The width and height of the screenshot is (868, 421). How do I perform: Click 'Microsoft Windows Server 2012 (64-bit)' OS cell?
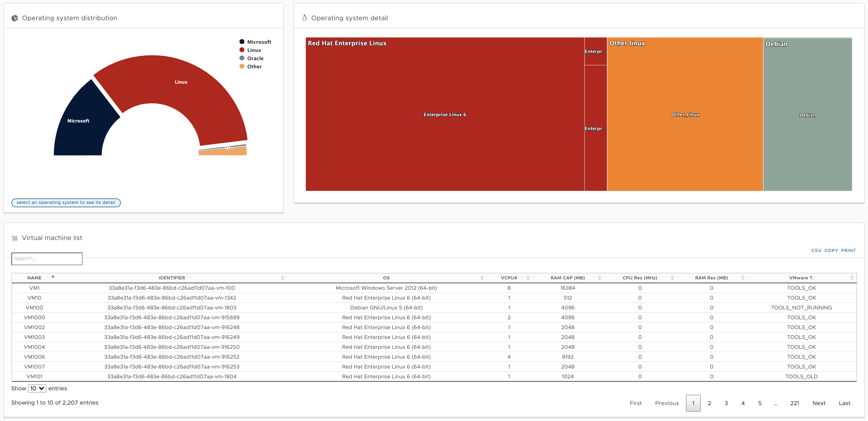click(x=386, y=288)
